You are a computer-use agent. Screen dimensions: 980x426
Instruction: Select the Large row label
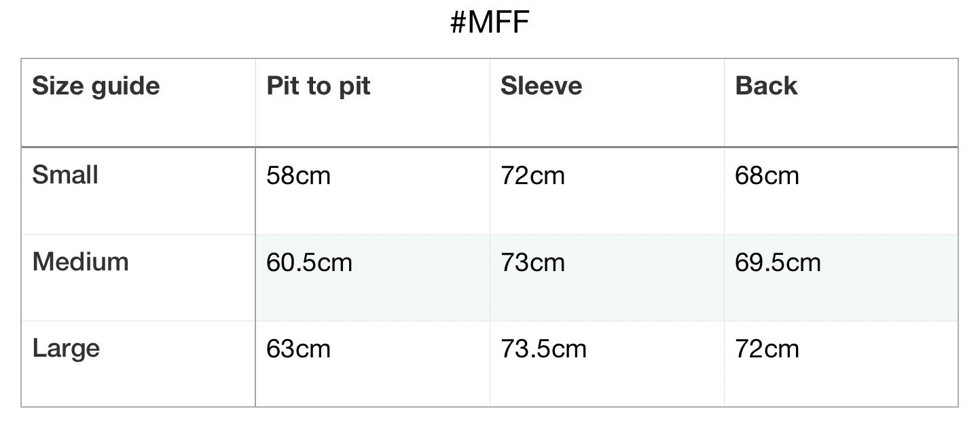point(66,349)
